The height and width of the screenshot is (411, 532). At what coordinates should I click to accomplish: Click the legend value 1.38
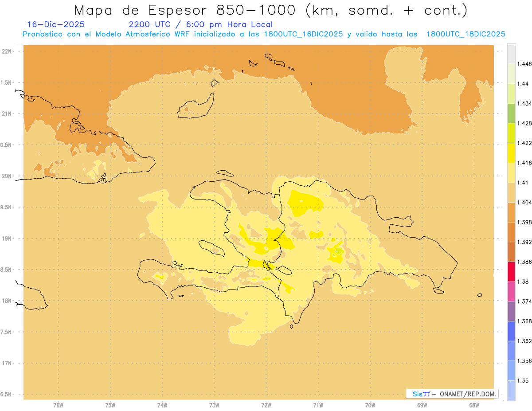point(523,282)
